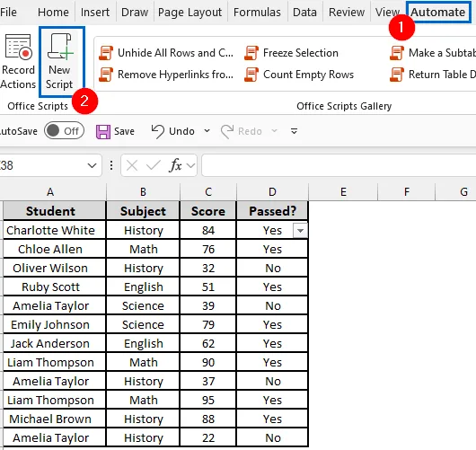The image size is (476, 450).
Task: Select column C header
Action: [208, 192]
